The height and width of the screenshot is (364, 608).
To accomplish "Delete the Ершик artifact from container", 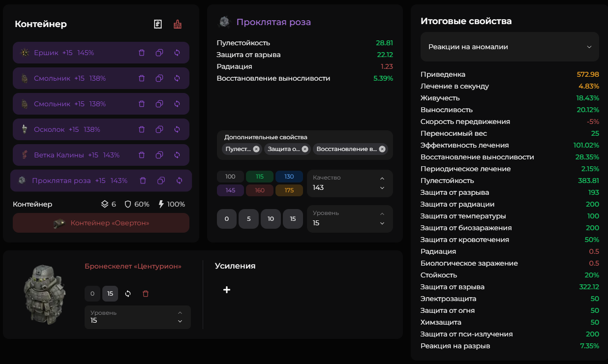I will click(x=142, y=53).
